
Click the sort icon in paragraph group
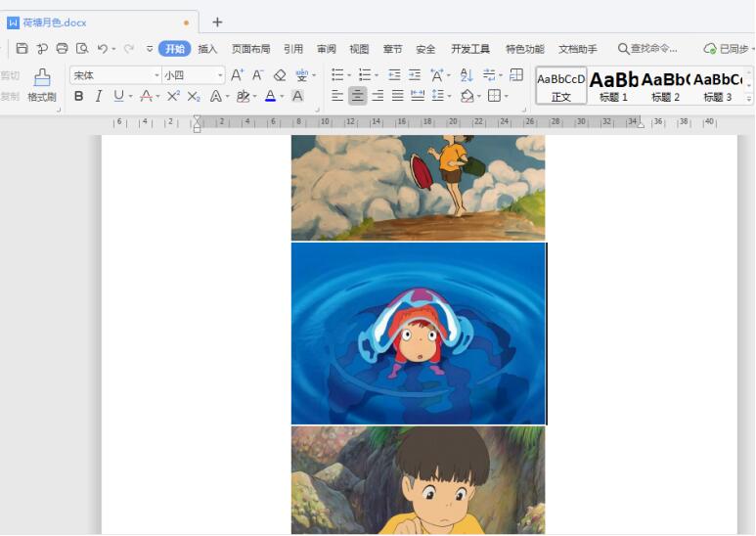click(467, 75)
